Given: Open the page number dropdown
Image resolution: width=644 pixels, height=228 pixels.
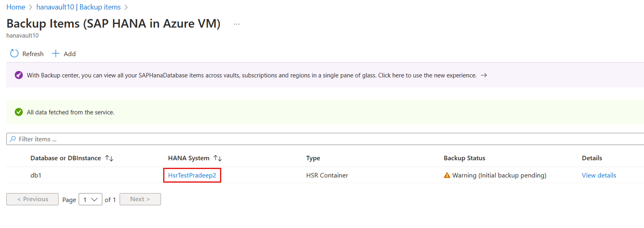Looking at the screenshot, I should coord(91,200).
